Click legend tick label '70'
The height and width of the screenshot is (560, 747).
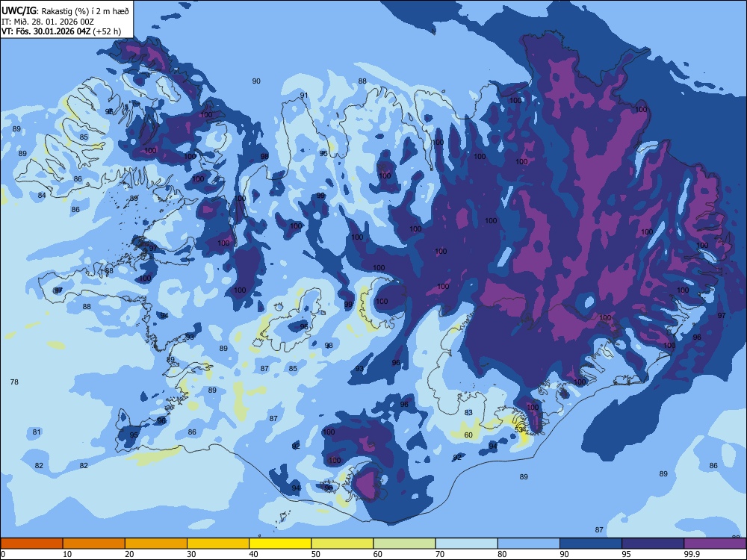coord(440,554)
